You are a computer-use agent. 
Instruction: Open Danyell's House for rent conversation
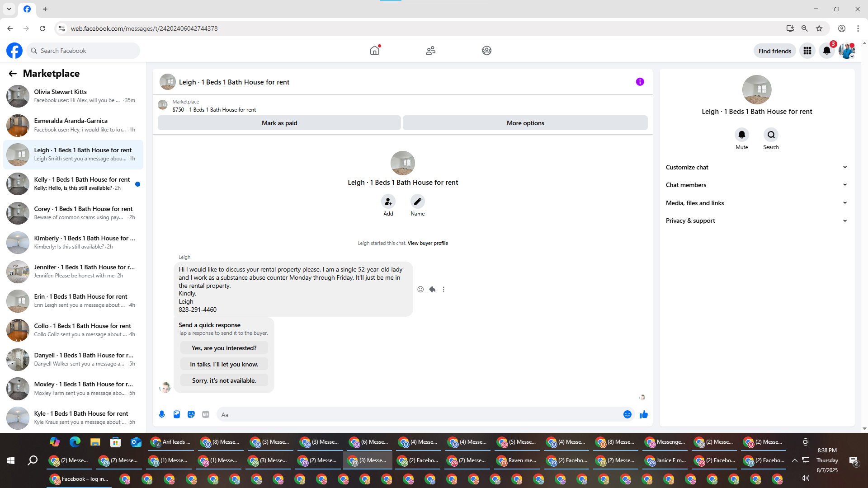pyautogui.click(x=73, y=360)
